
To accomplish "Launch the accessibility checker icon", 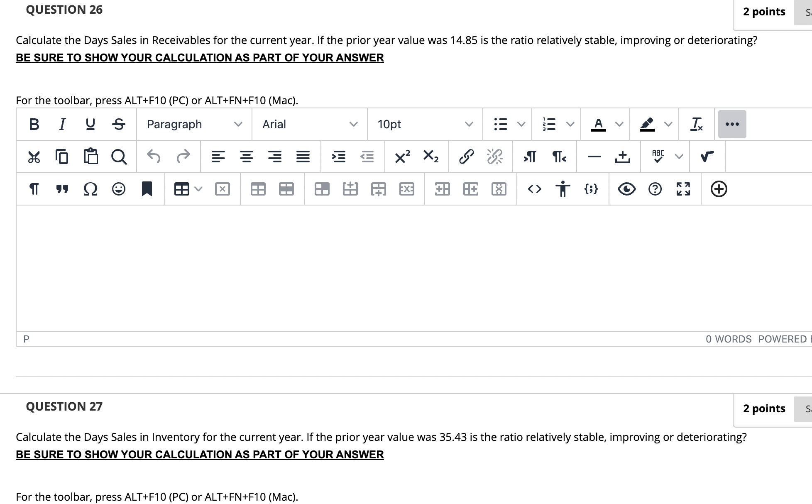I will 563,189.
